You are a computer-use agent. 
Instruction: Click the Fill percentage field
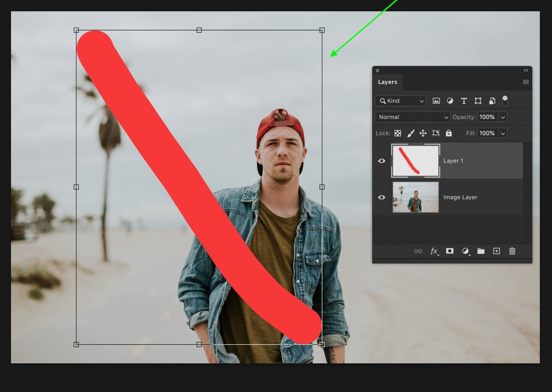[x=487, y=133]
